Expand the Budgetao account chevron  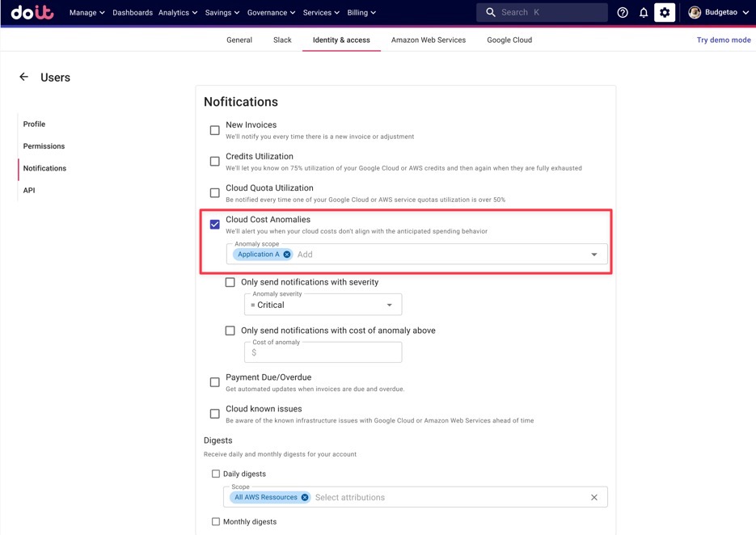pyautogui.click(x=745, y=13)
